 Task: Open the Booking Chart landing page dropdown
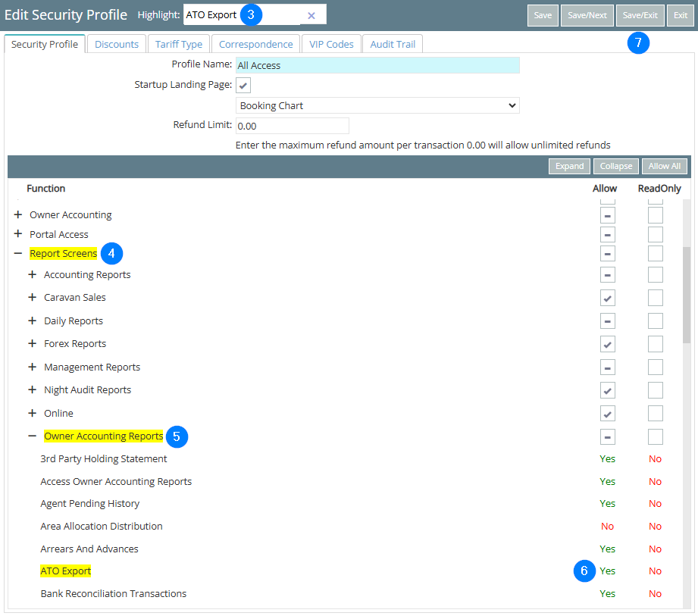[x=377, y=106]
